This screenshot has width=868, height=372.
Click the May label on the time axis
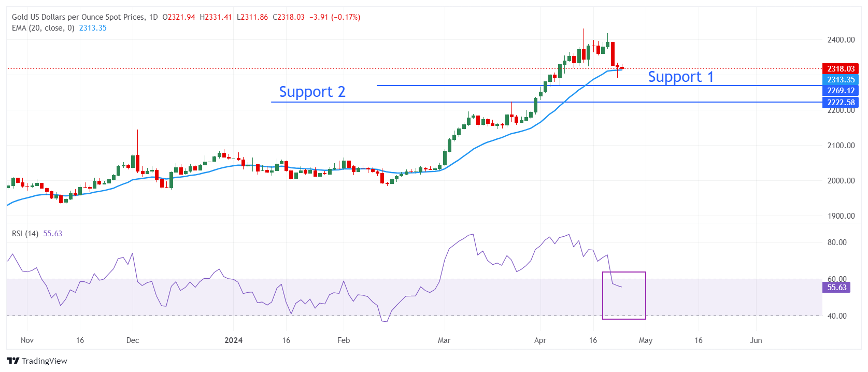pyautogui.click(x=646, y=340)
